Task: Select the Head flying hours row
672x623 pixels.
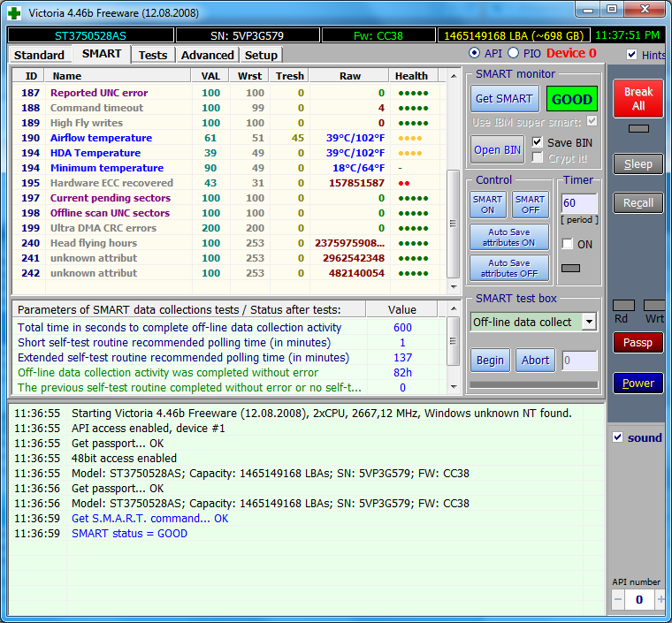Action: click(x=229, y=242)
